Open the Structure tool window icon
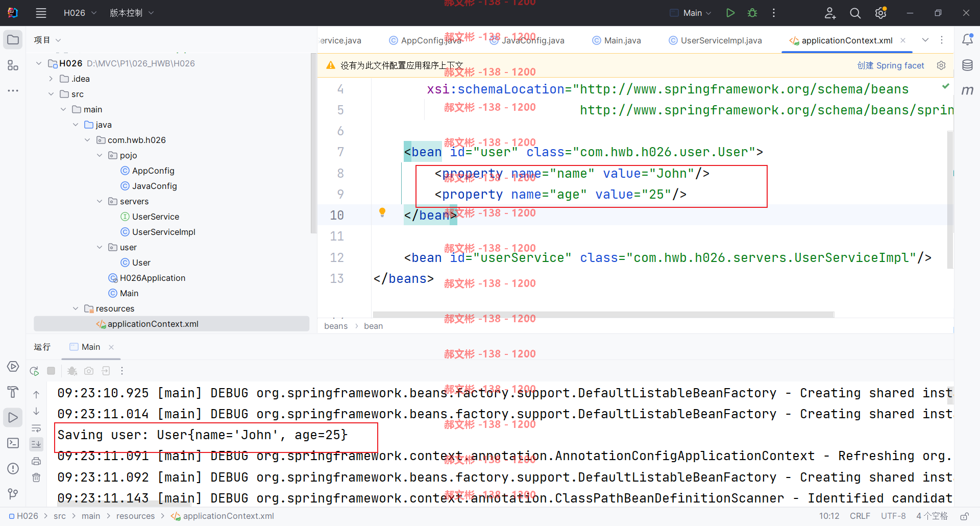980x526 pixels. 13,65
